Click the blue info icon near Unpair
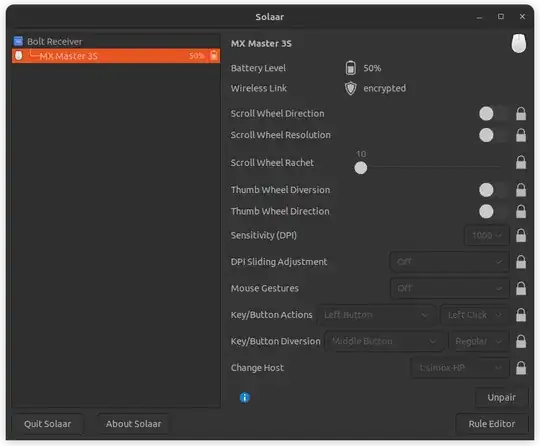This screenshot has width=540, height=446. click(x=245, y=397)
